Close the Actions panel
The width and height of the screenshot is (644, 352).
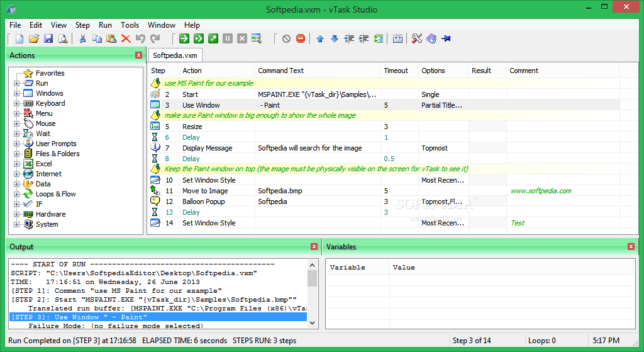(x=139, y=55)
